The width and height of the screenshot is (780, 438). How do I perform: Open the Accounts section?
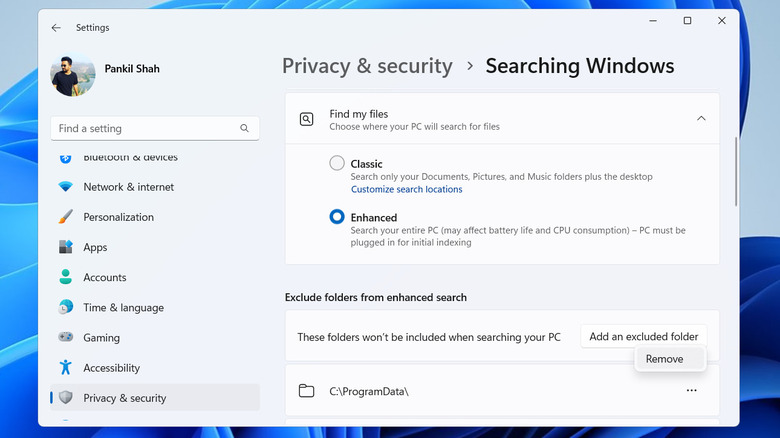[x=104, y=277]
